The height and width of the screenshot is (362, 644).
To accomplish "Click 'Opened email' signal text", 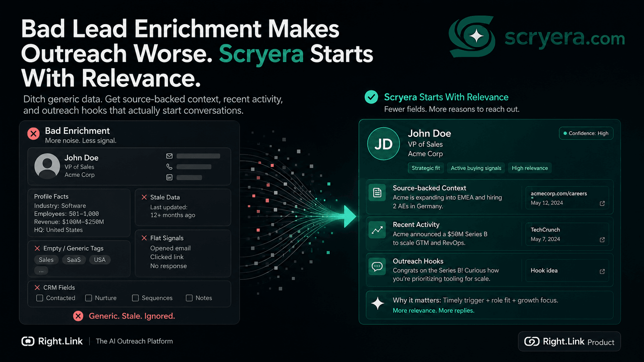I will pos(170,249).
